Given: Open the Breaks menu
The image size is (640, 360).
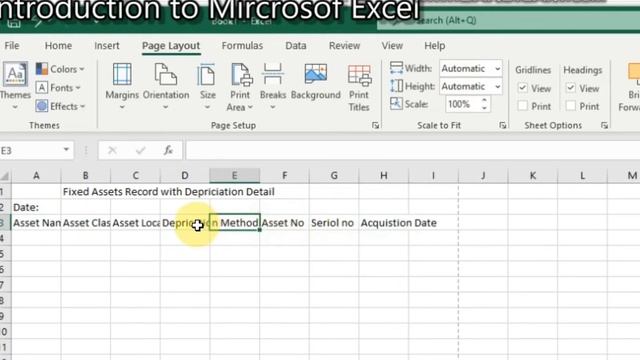Looking at the screenshot, I should (x=273, y=87).
